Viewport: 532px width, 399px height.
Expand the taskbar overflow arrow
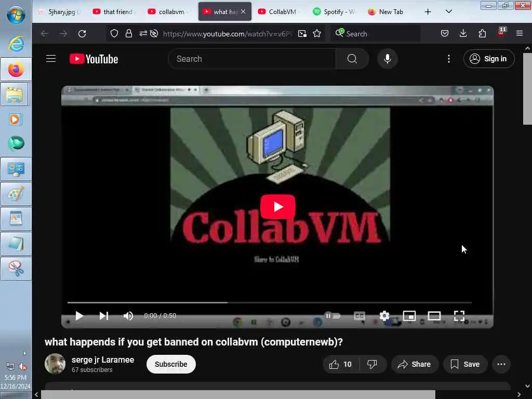pos(24,353)
